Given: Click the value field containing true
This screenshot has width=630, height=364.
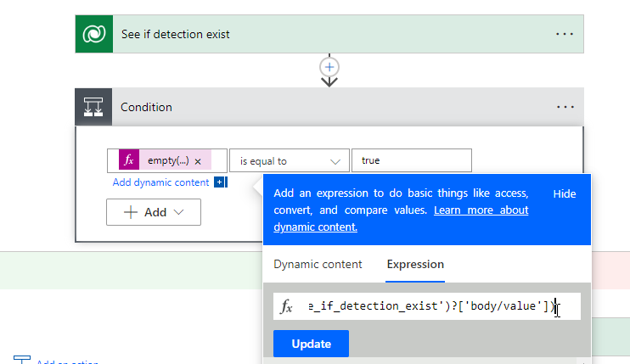Looking at the screenshot, I should tap(411, 161).
